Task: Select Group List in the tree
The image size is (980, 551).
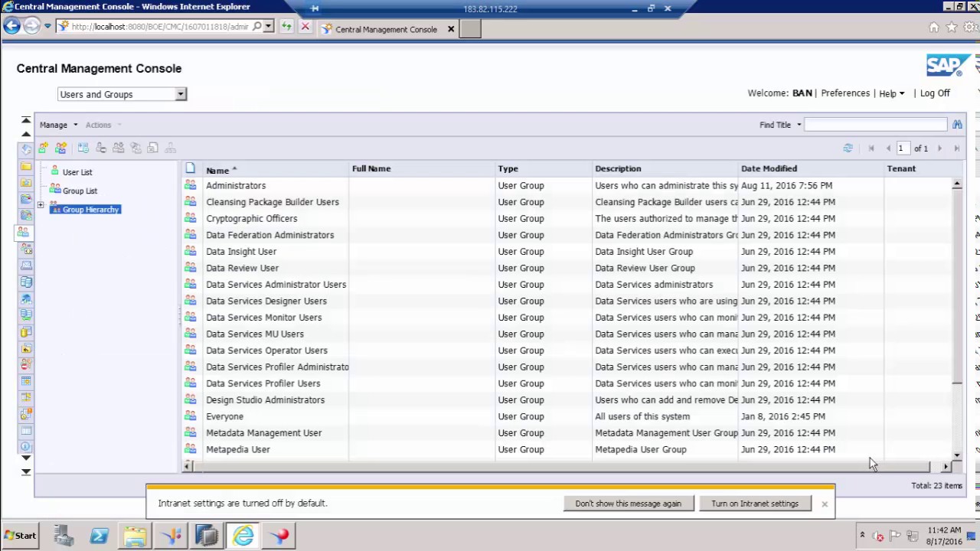Action: click(x=80, y=191)
